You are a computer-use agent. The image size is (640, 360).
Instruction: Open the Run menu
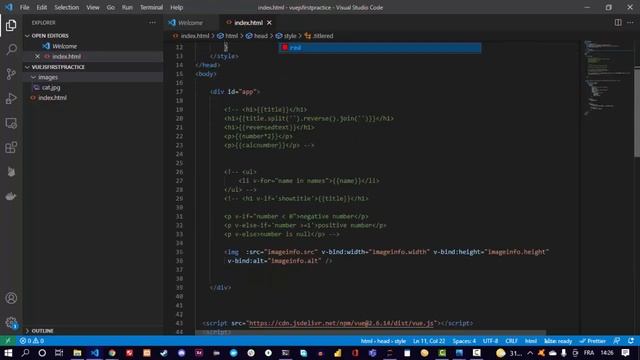coord(127,7)
